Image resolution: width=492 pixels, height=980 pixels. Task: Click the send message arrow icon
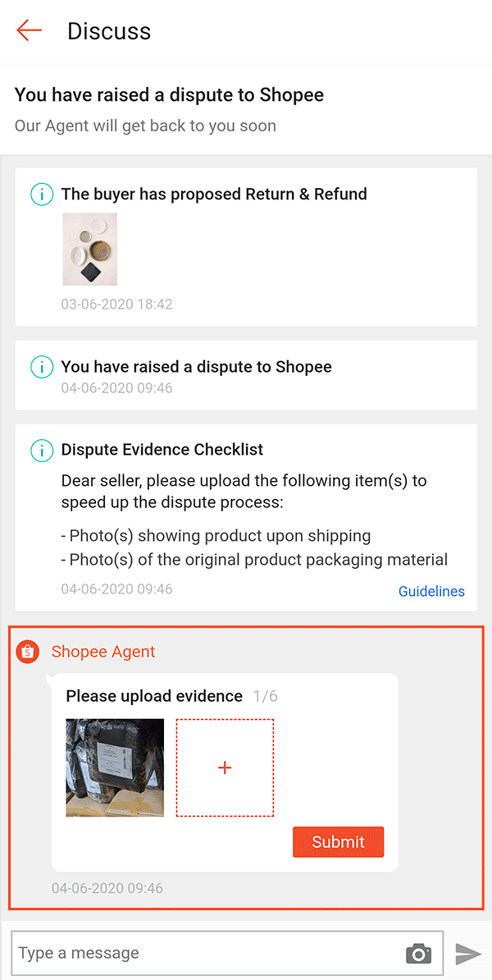[x=469, y=953]
